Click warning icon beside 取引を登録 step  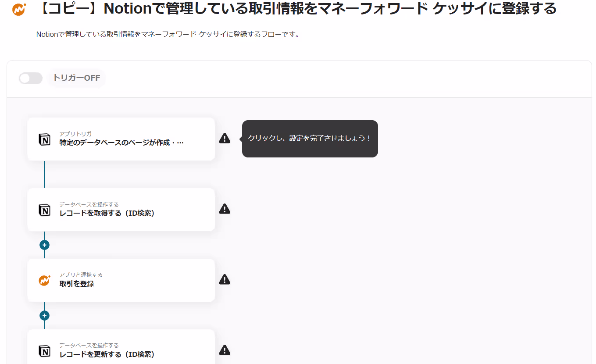pos(225,279)
